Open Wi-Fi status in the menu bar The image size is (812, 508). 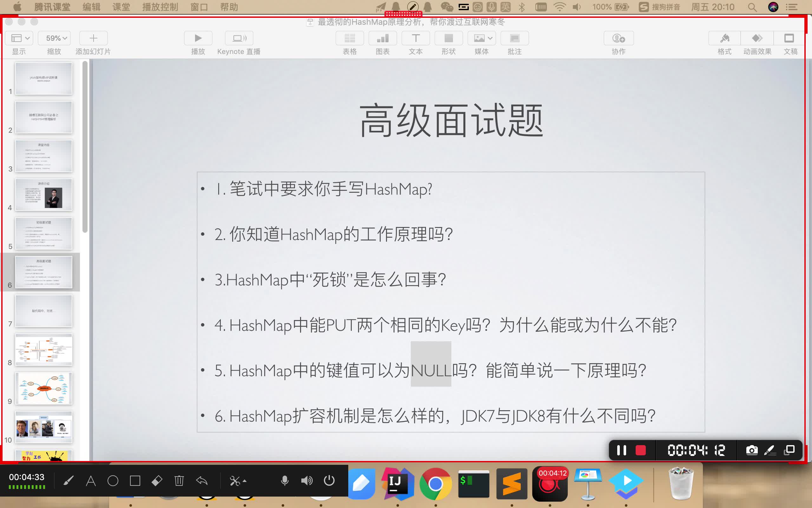click(x=559, y=7)
